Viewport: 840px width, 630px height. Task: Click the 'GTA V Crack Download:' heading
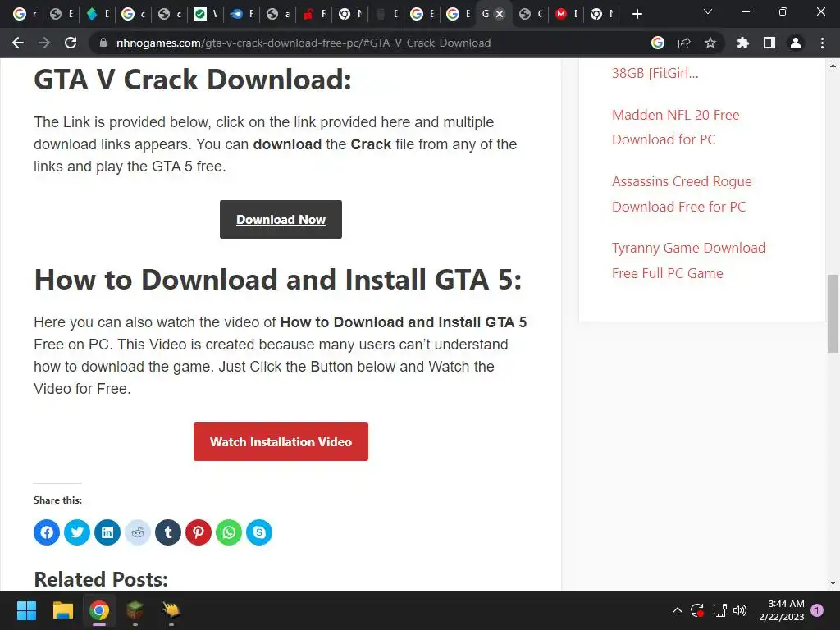coord(193,80)
